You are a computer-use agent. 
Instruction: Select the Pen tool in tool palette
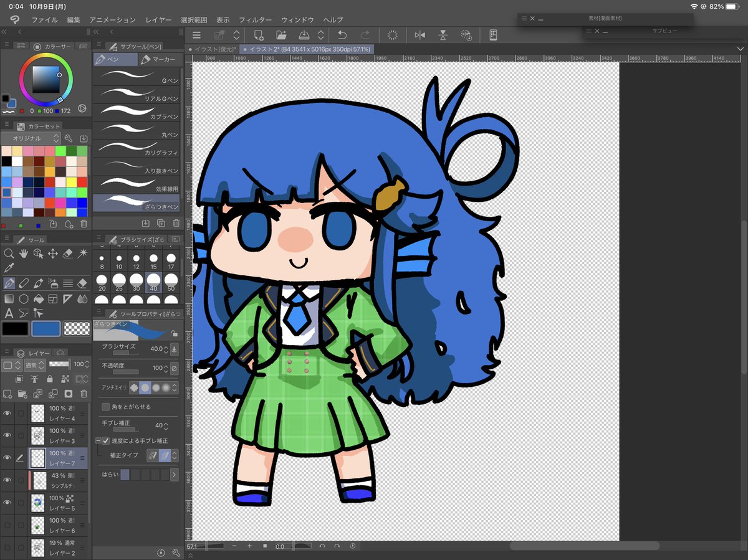point(9,283)
